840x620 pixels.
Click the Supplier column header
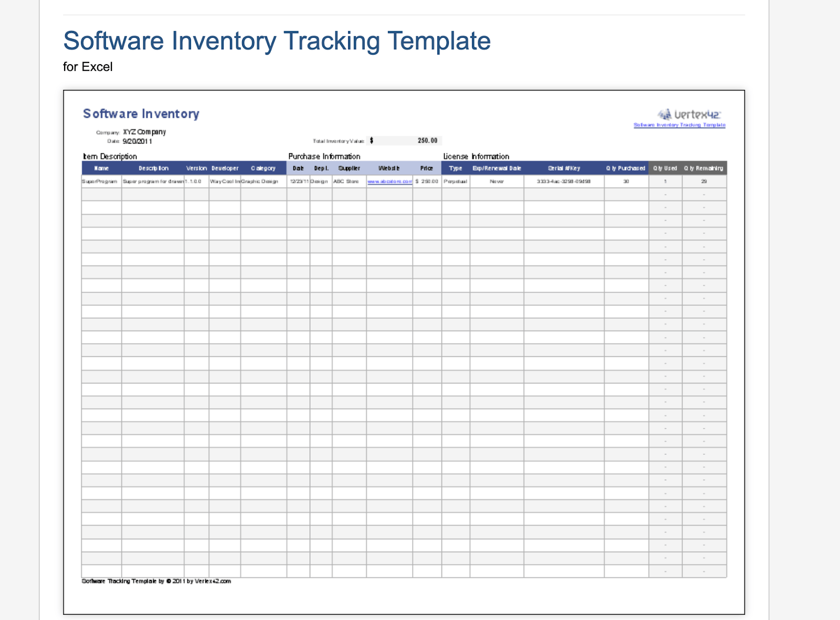tap(349, 168)
